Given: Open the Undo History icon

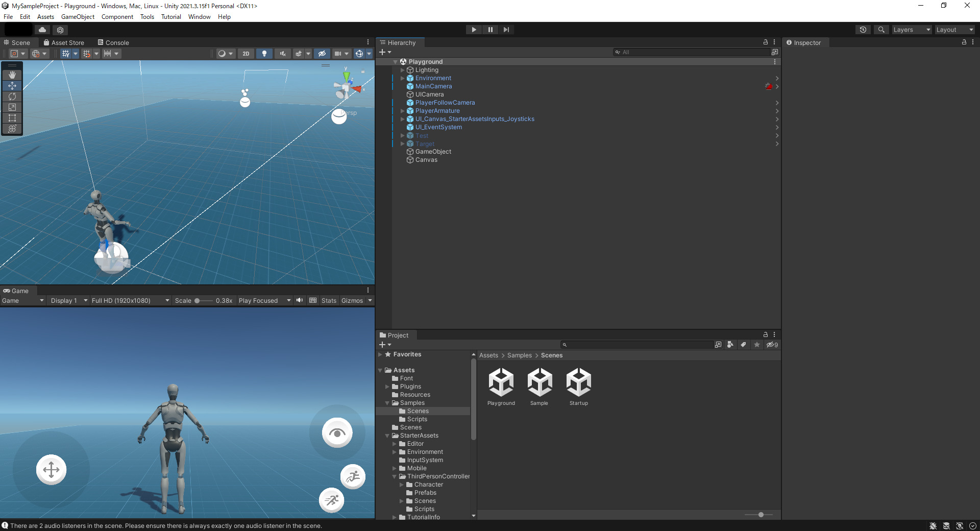Looking at the screenshot, I should 863,30.
